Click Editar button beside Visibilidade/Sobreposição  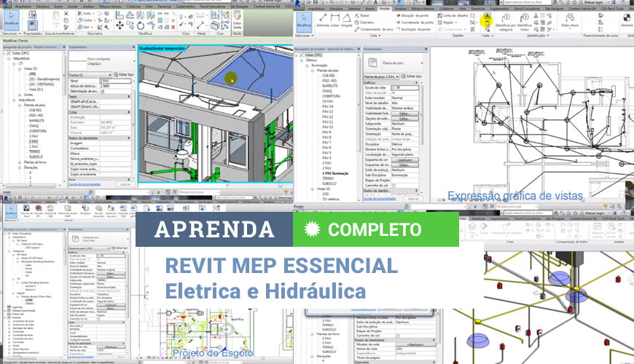click(x=404, y=114)
